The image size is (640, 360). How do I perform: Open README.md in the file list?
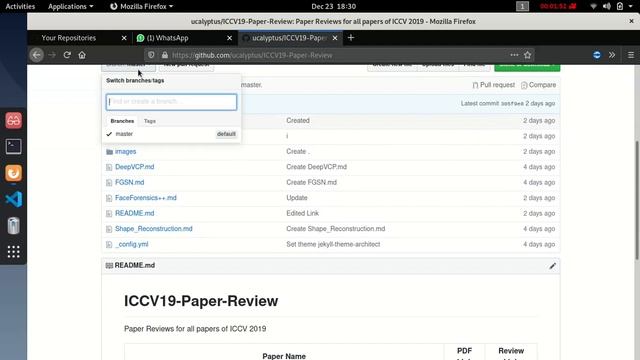pyautogui.click(x=134, y=213)
